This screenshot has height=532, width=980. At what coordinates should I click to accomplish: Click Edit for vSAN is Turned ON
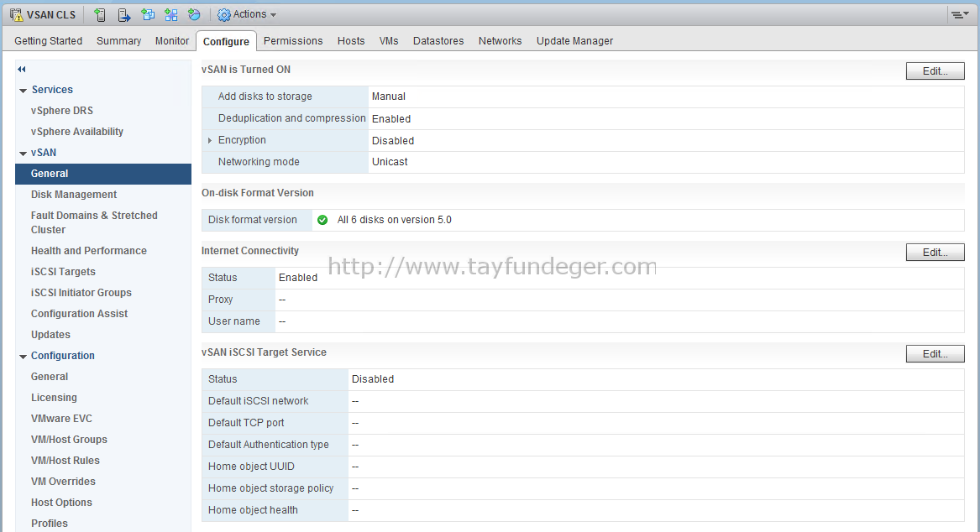click(x=935, y=71)
